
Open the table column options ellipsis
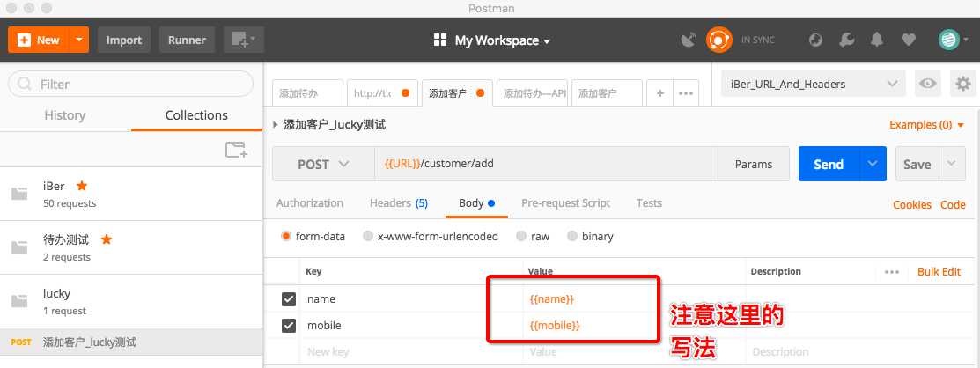coord(892,272)
